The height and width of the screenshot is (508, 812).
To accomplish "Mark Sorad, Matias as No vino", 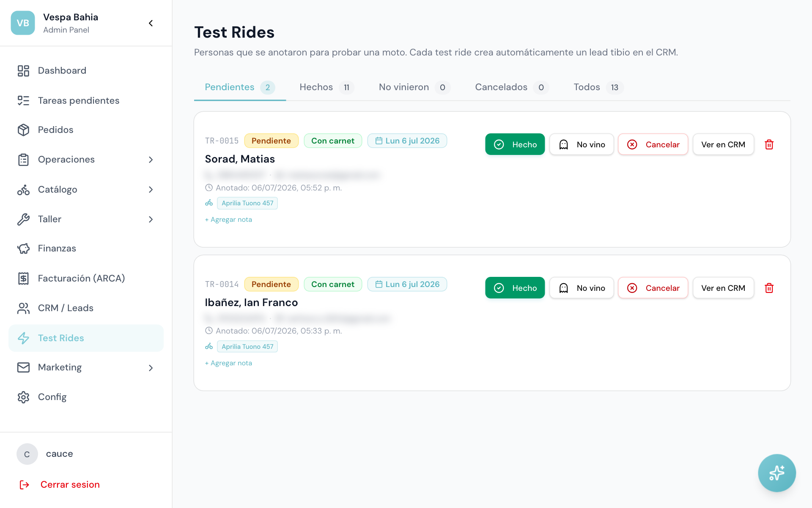I will tap(582, 144).
